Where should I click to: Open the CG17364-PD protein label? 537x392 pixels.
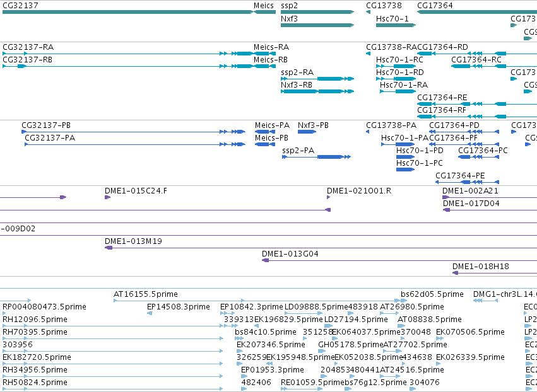[454, 125]
